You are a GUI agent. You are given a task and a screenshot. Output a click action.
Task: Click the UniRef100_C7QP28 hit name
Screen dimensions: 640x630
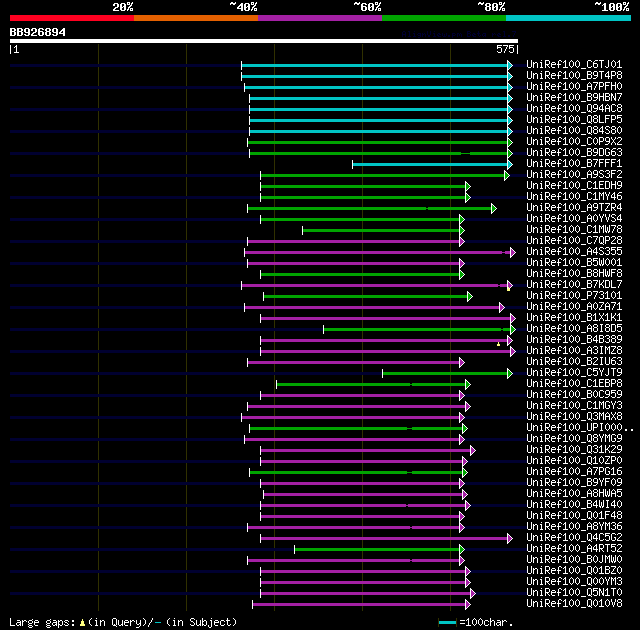574,241
